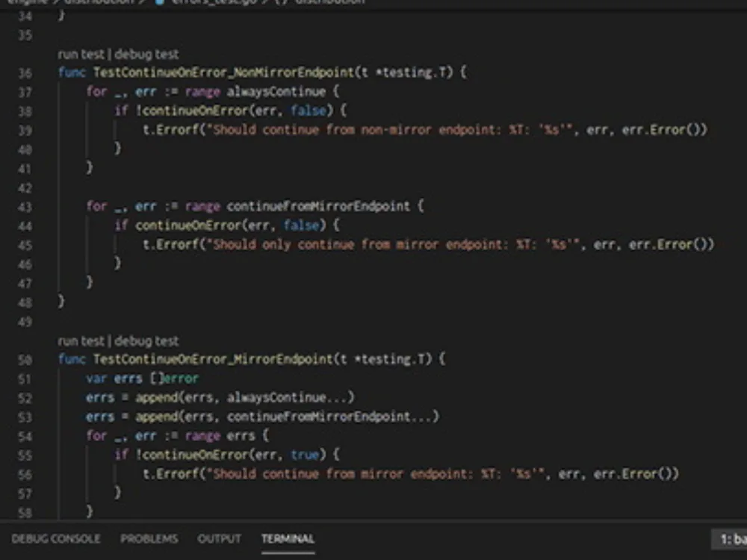This screenshot has width=747, height=560.
Task: Select the DEBUG CONSOLE tab
Action: tap(56, 538)
